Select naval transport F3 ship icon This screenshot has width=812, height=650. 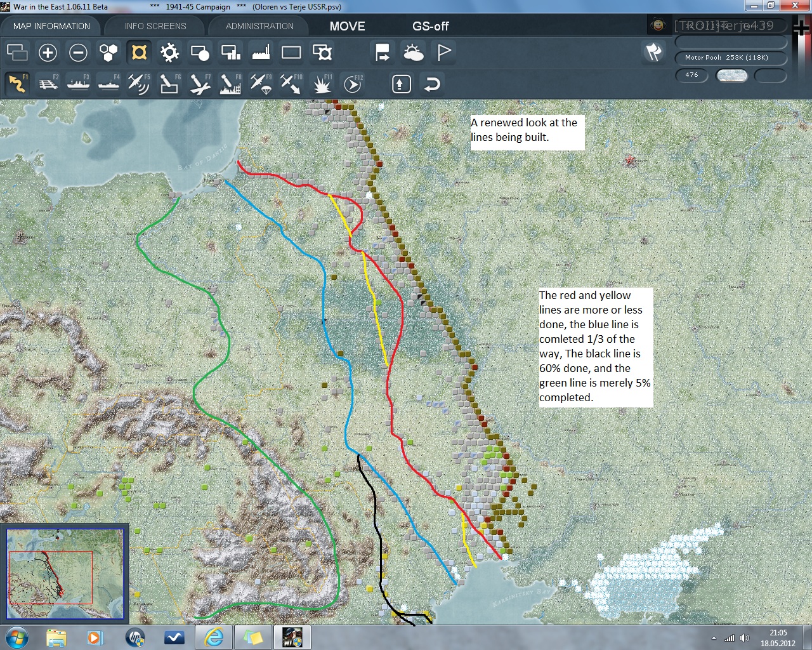[78, 84]
